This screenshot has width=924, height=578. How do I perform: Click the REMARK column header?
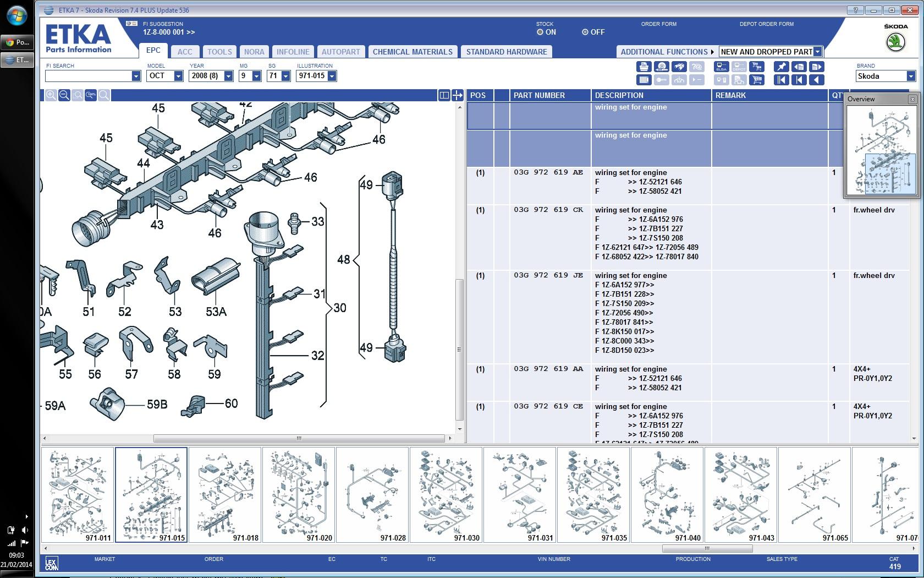coord(770,95)
